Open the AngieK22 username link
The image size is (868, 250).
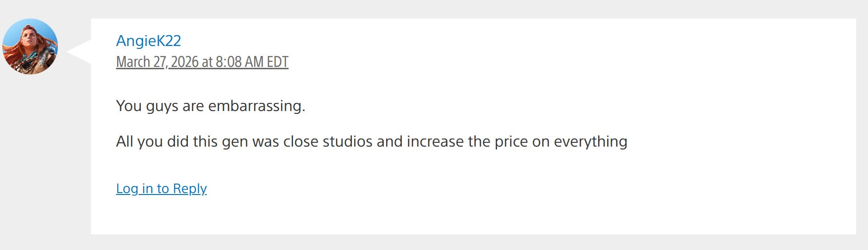[148, 41]
